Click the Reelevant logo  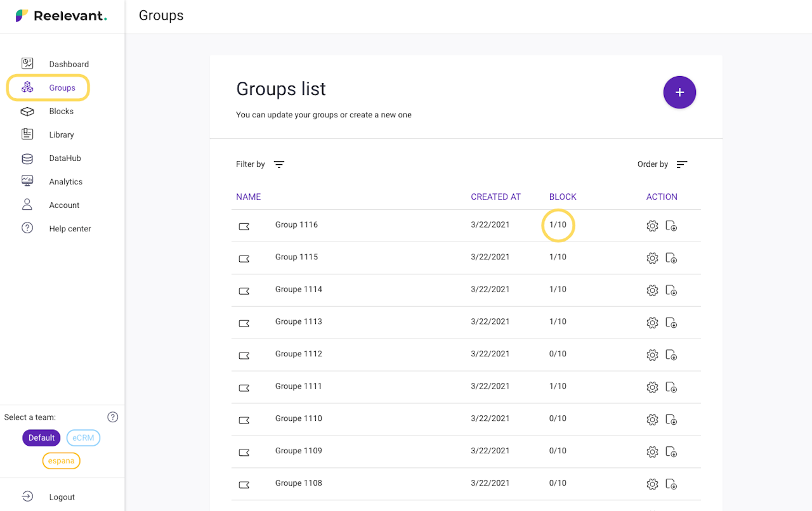[x=62, y=16]
